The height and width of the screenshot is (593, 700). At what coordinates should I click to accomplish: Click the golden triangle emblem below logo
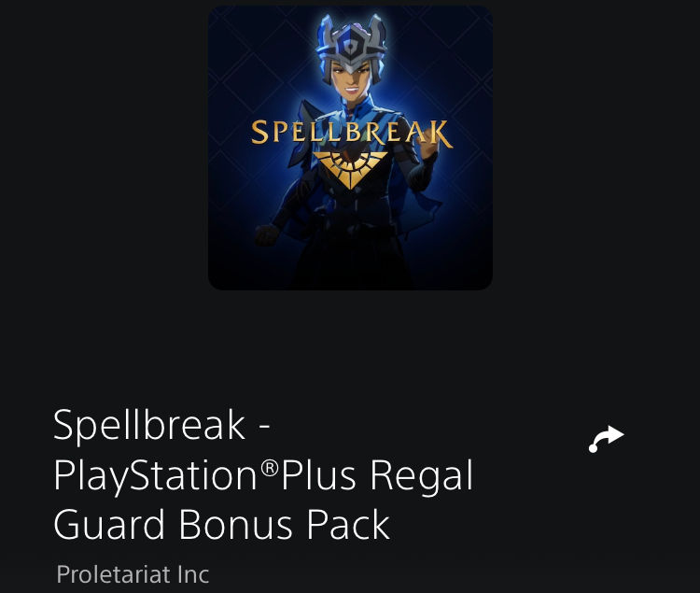(x=350, y=170)
